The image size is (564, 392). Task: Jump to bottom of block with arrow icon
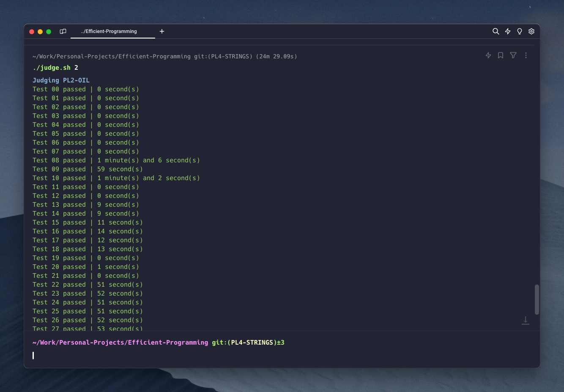pyautogui.click(x=526, y=321)
